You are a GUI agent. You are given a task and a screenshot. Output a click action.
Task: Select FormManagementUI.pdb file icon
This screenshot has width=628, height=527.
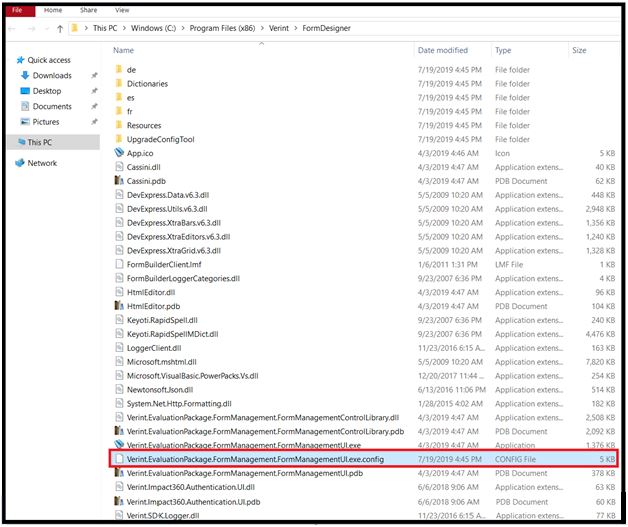(119, 473)
